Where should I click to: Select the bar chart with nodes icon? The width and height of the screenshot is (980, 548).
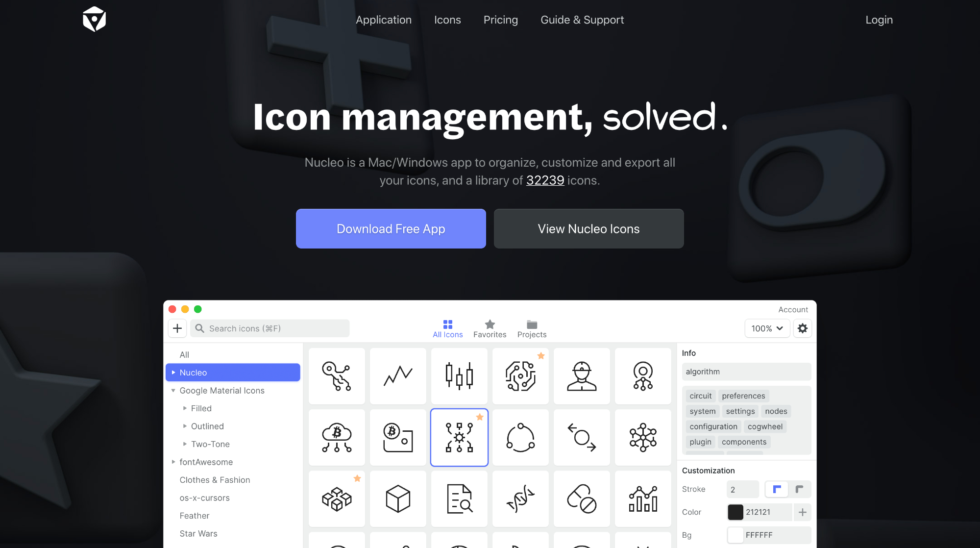[643, 498]
